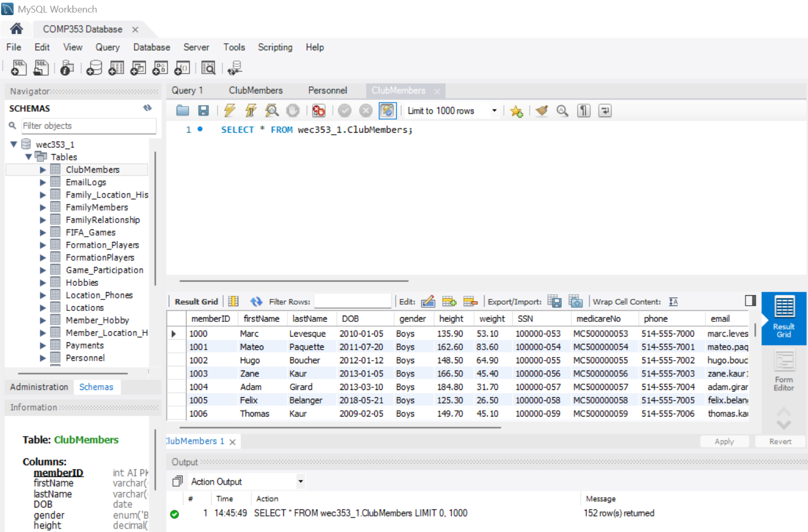Search table data toolbar icon
The width and height of the screenshot is (808, 532).
pos(208,68)
